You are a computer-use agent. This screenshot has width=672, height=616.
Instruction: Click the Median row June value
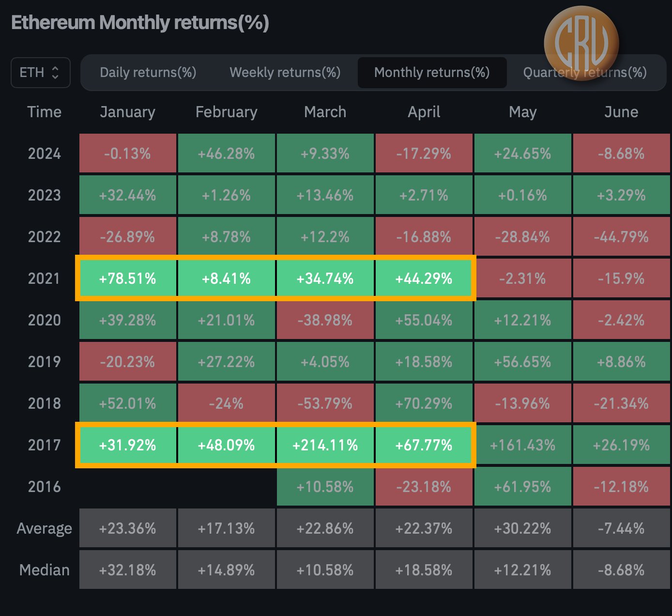[x=622, y=570]
